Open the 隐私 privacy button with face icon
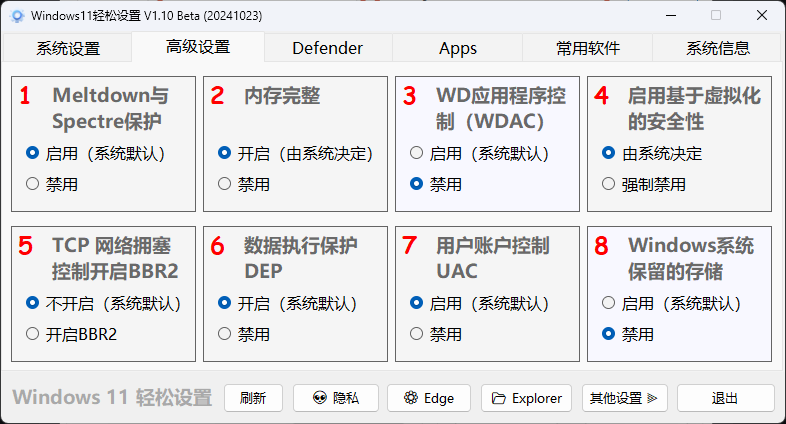The width and height of the screenshot is (786, 424). [335, 398]
